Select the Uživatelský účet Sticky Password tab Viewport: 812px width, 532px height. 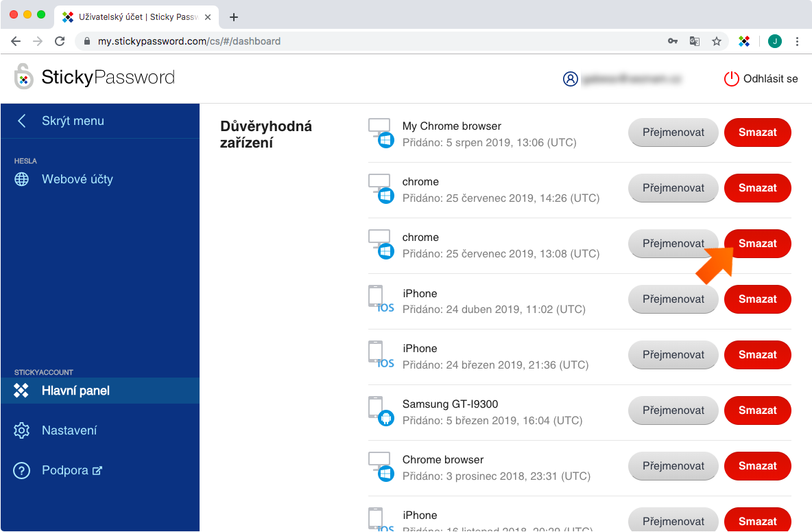tap(136, 17)
